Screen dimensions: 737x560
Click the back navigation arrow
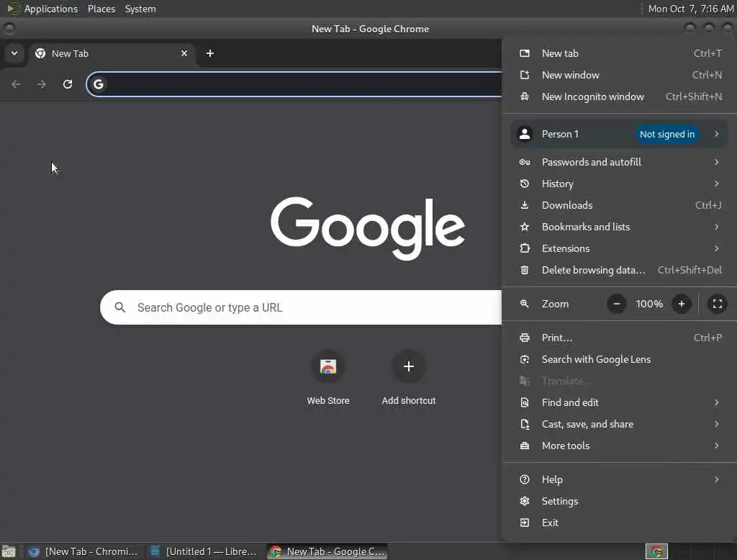point(16,84)
